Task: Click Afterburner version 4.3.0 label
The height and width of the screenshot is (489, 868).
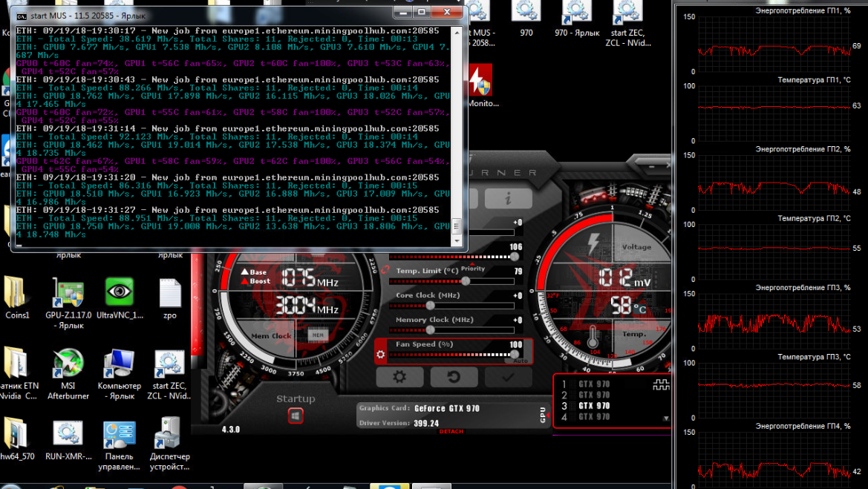Action: click(x=231, y=429)
